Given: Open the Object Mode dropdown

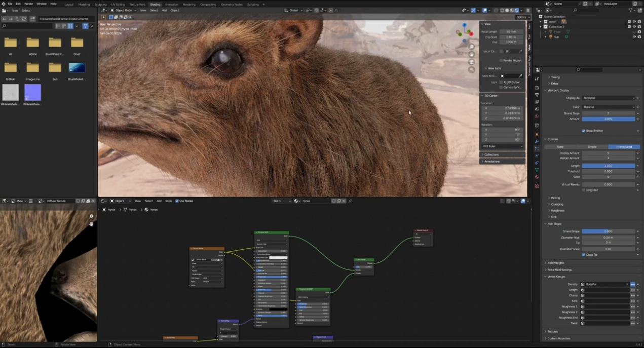Looking at the screenshot, I should pyautogui.click(x=124, y=10).
